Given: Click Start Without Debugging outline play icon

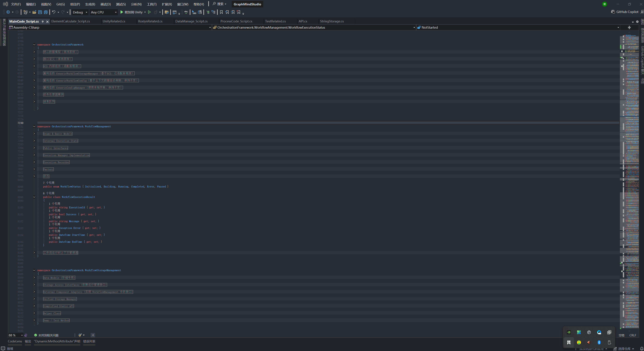Looking at the screenshot, I should click(x=149, y=12).
